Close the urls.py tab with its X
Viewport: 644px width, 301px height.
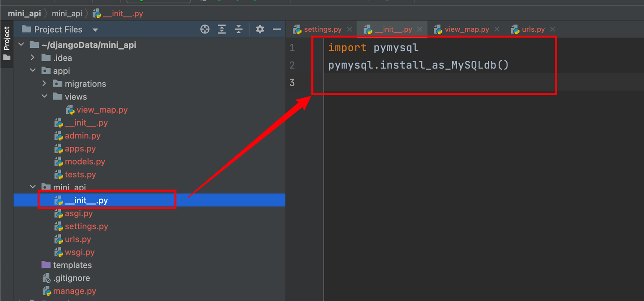pyautogui.click(x=552, y=29)
